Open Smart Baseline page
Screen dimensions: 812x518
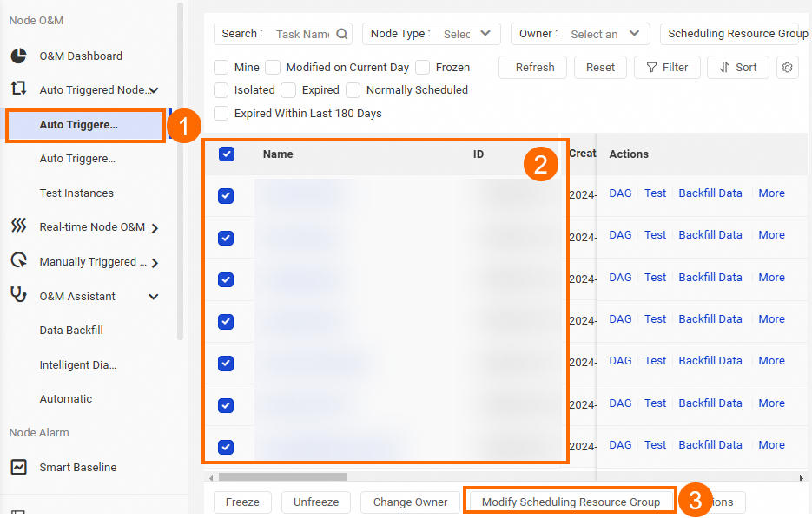(x=78, y=468)
